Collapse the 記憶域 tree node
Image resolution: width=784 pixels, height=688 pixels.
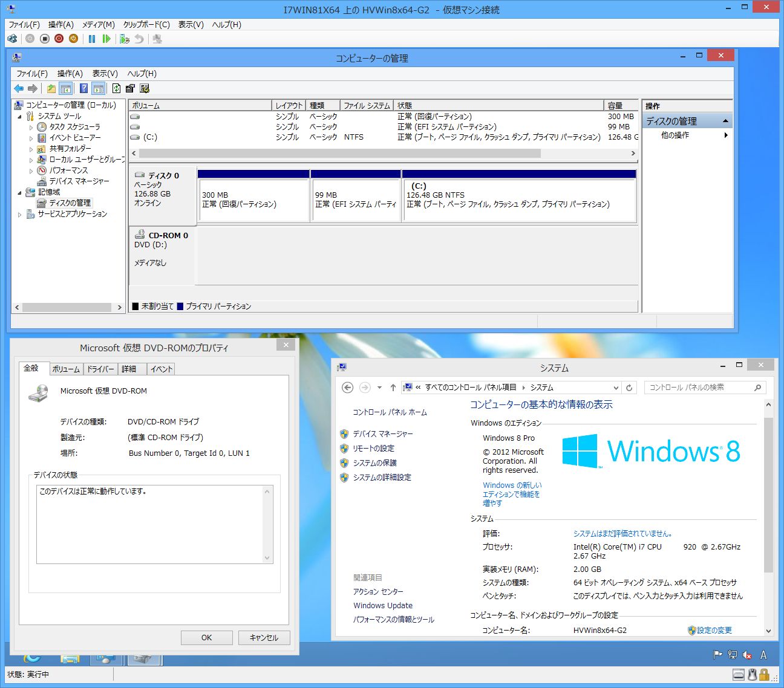click(x=19, y=193)
